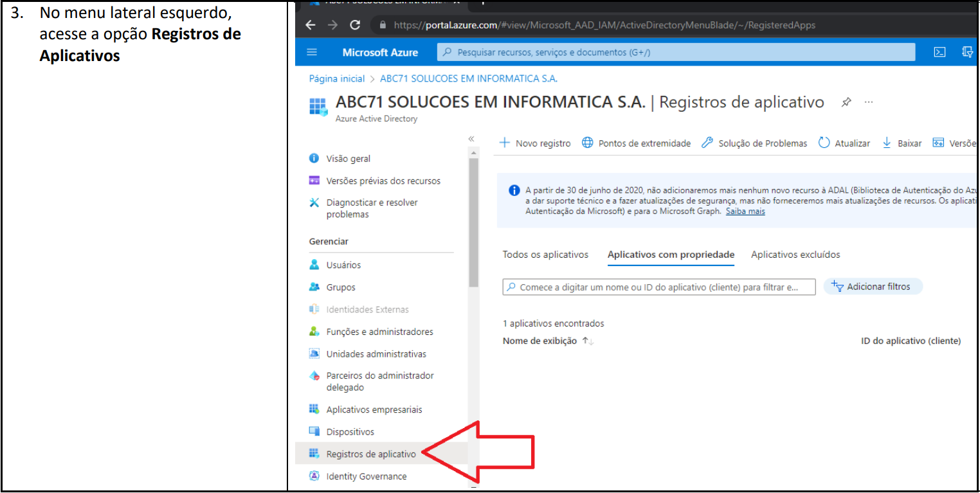Click the browser address bar URL

(x=604, y=25)
